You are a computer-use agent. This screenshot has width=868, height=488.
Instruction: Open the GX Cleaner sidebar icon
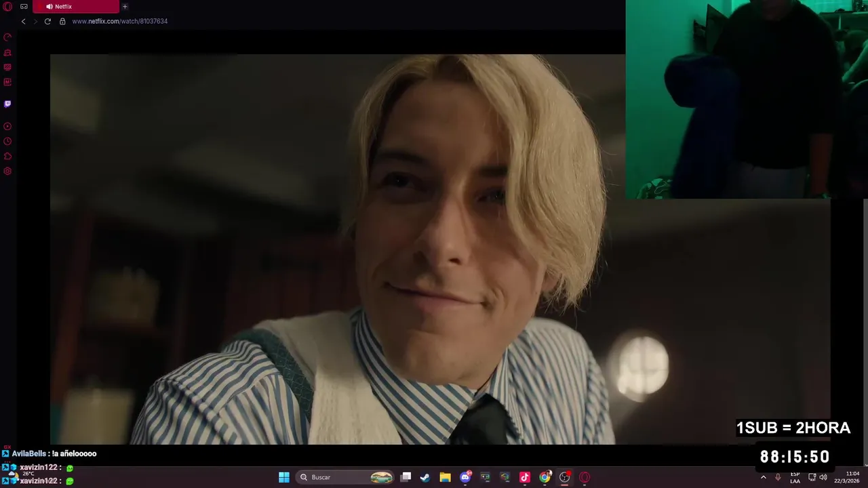(7, 52)
